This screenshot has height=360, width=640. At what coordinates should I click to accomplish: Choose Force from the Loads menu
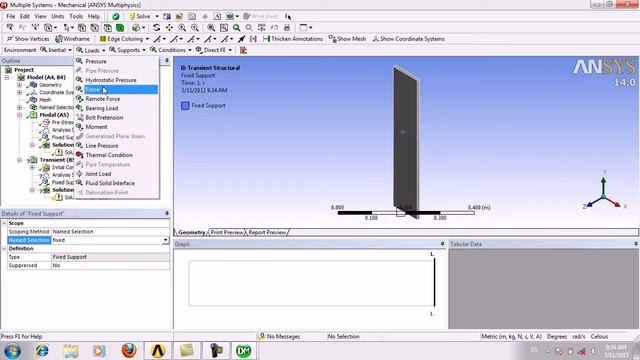117,89
